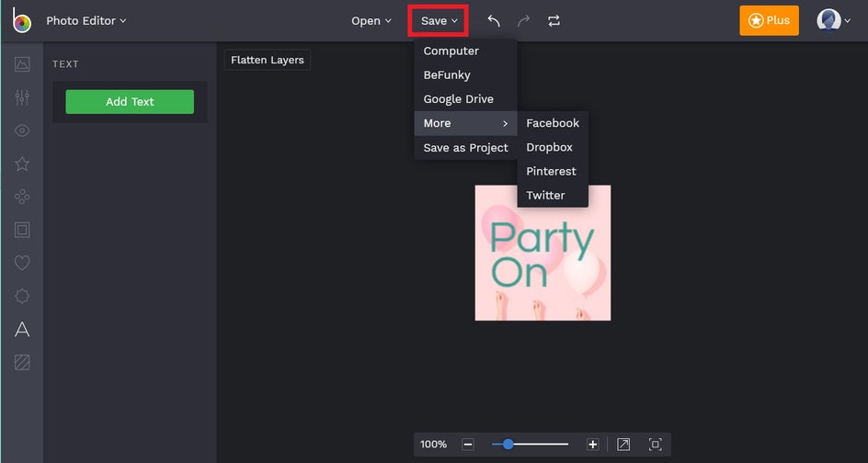Click the green Add Text button
The image size is (868, 463).
(x=130, y=102)
